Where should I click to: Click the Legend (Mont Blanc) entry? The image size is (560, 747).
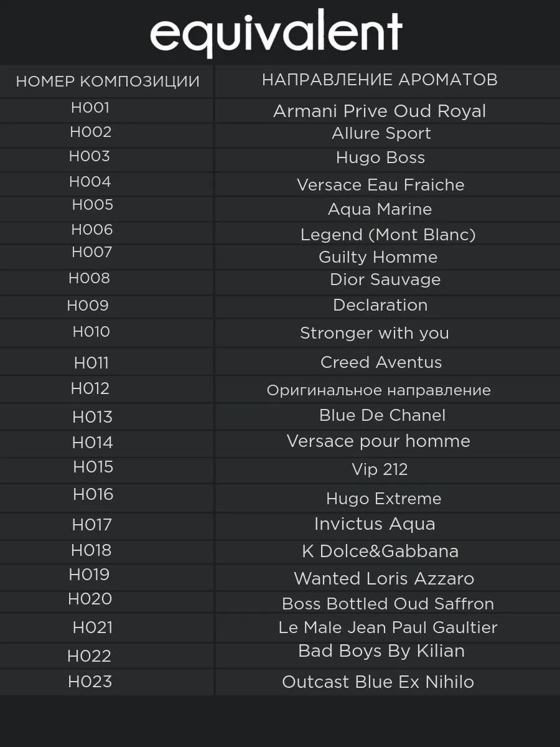[388, 235]
